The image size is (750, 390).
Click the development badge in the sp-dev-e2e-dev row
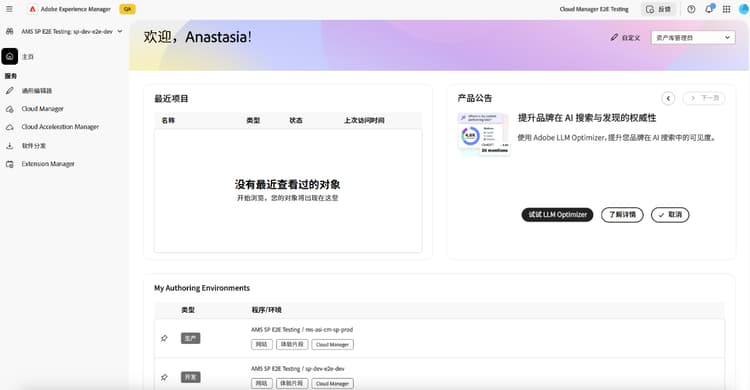[190, 377]
